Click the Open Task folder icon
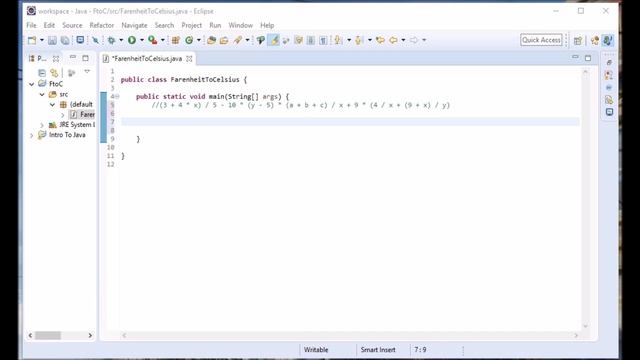The width and height of the screenshot is (640, 360). 224,40
